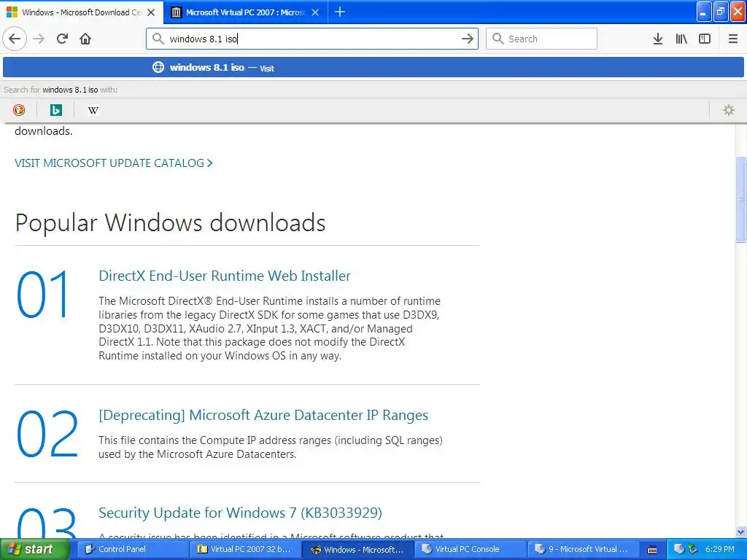Open Microsoft Azure Datacenter IP Ranges link
The width and height of the screenshot is (747, 560).
(x=263, y=415)
